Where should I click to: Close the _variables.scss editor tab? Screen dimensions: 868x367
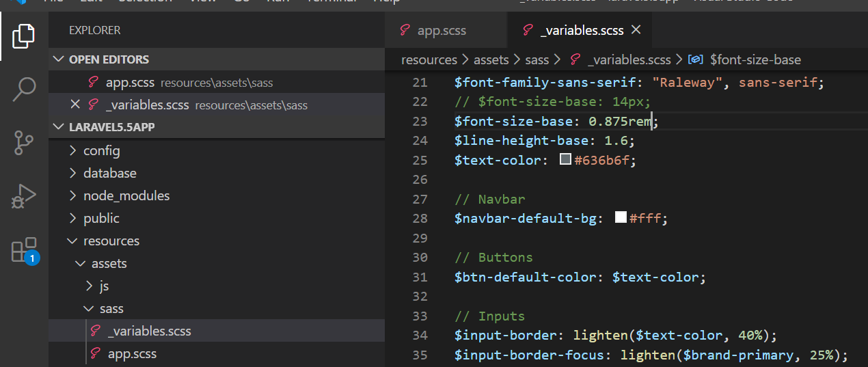(636, 30)
